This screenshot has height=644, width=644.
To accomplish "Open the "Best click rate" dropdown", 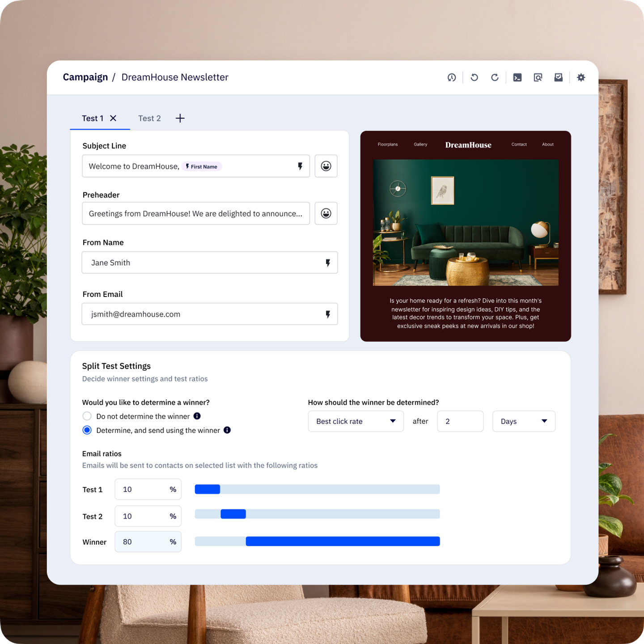I will (x=356, y=421).
